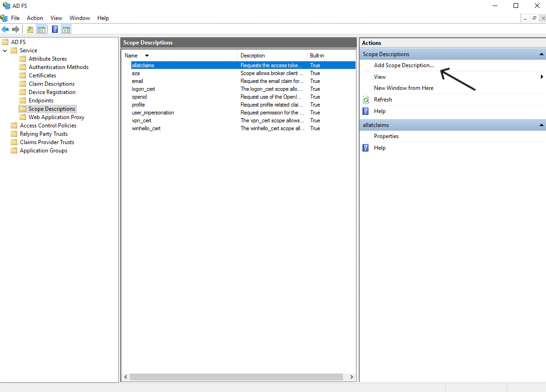This screenshot has width=546, height=392.
Task: Click the Relying Party Trusts folder icon
Action: tap(14, 134)
